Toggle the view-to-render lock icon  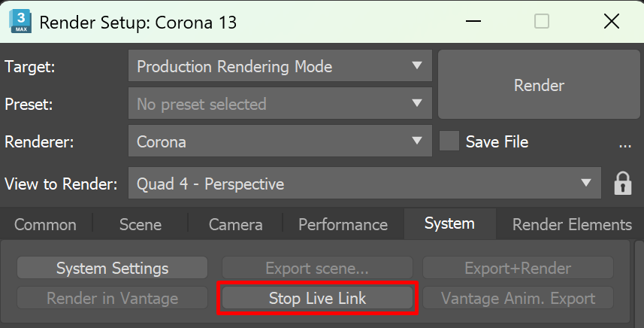[x=622, y=184]
